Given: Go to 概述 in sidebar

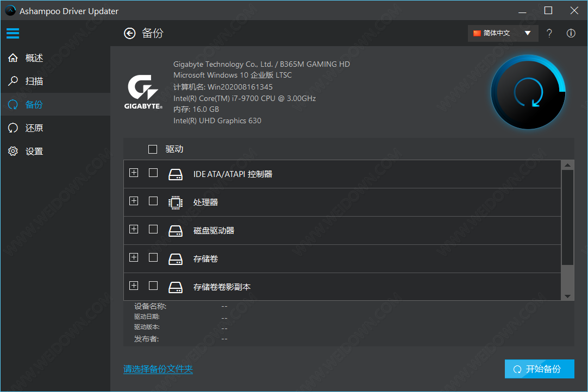Looking at the screenshot, I should (x=55, y=58).
